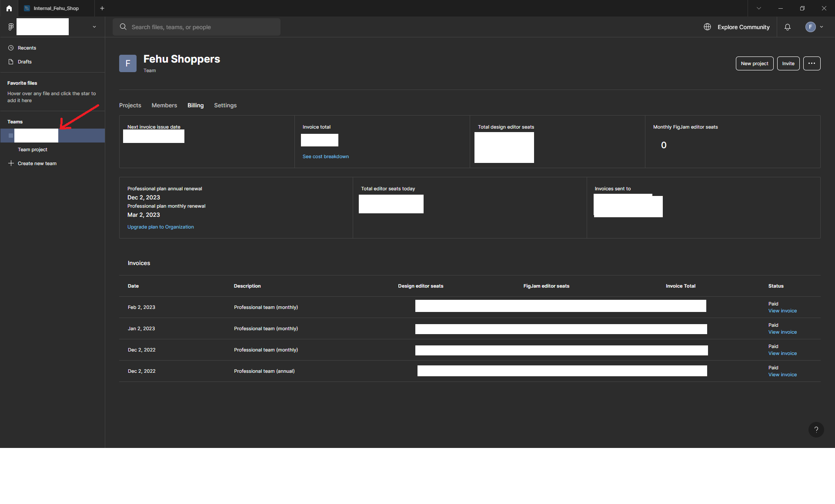Open Team project in sidebar
This screenshot has width=835, height=504.
33,149
